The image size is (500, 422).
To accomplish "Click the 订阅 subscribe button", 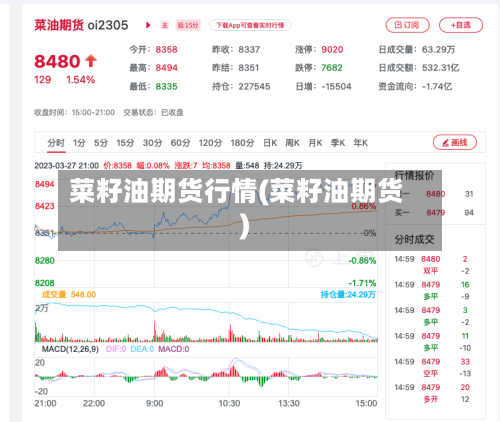I will point(407,25).
